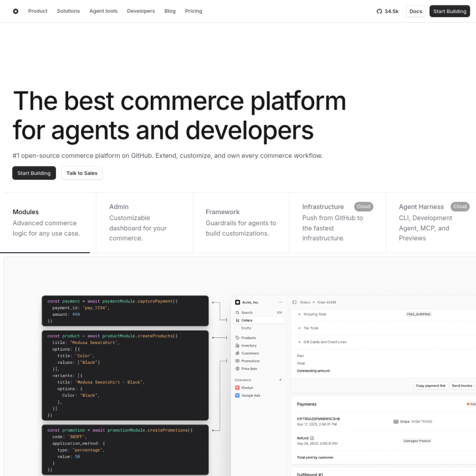Viewport: 476px width, 476px height.
Task: Open the Docs button in header
Action: 416,11
